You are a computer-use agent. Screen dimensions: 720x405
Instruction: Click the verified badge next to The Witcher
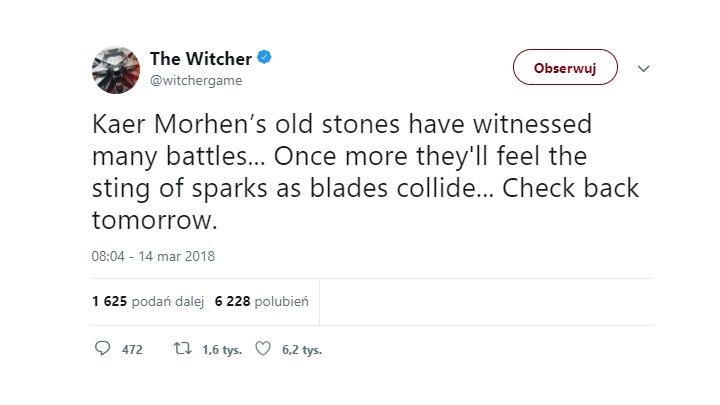[262, 58]
